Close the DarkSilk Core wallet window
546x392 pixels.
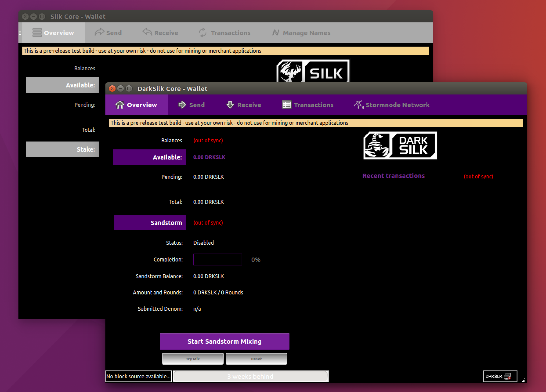pyautogui.click(x=112, y=89)
